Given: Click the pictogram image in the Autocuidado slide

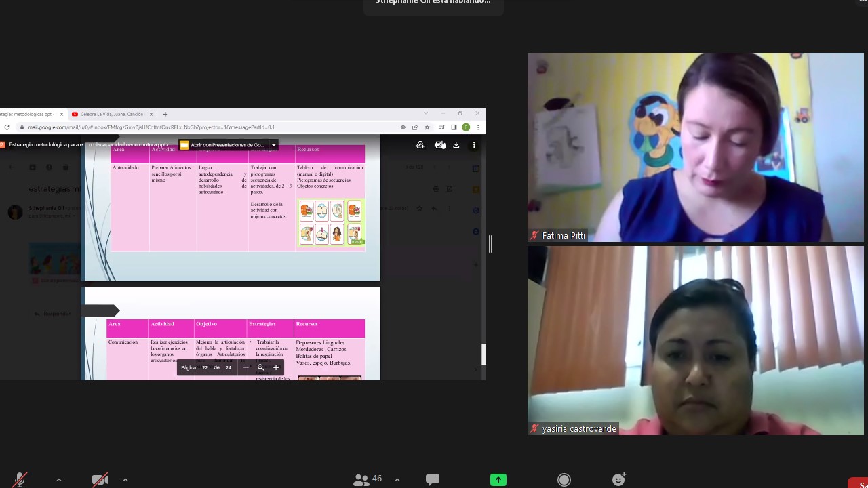Looking at the screenshot, I should [331, 222].
